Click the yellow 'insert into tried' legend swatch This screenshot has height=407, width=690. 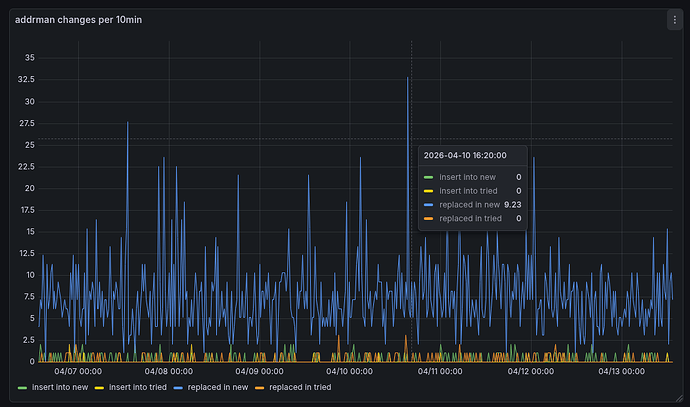click(x=100, y=386)
